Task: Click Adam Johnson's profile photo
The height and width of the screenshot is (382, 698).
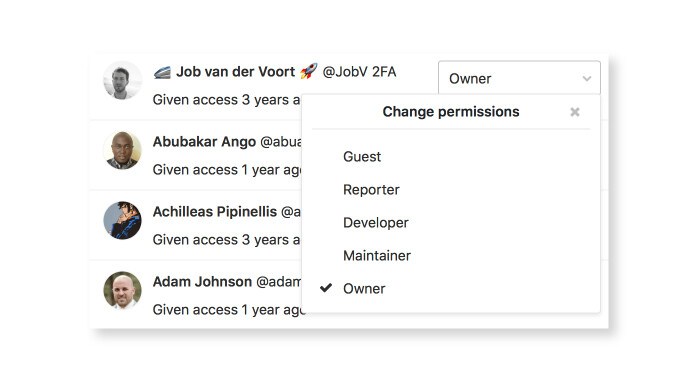Action: pyautogui.click(x=122, y=290)
